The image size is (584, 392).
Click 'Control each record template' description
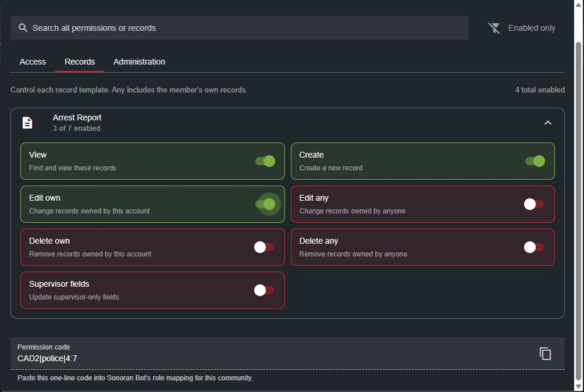129,90
